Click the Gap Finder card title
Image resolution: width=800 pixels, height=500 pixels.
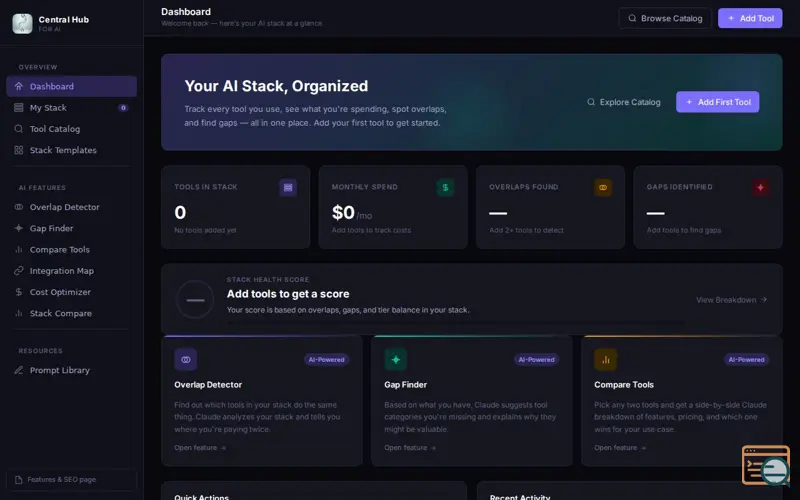tap(405, 385)
